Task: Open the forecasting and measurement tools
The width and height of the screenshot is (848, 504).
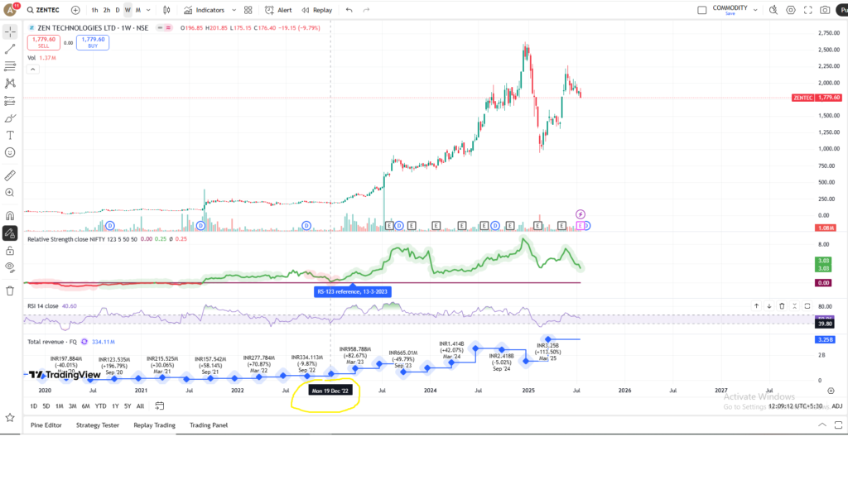Action: [x=10, y=100]
